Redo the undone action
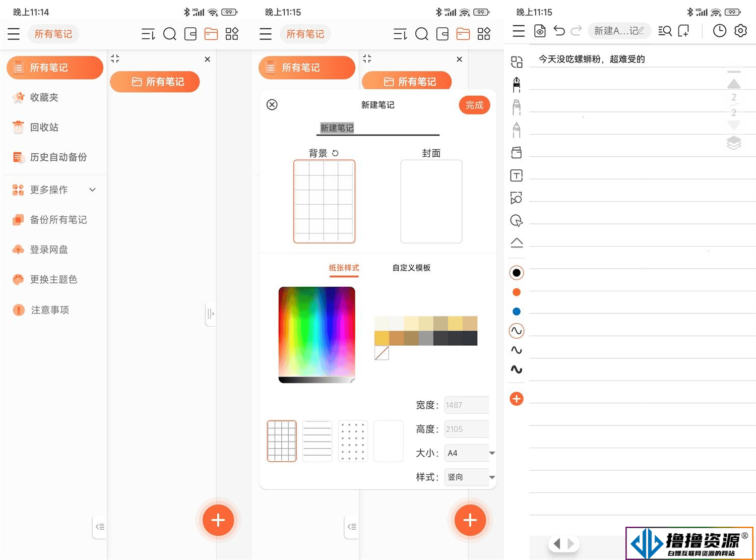756x560 pixels. click(576, 31)
